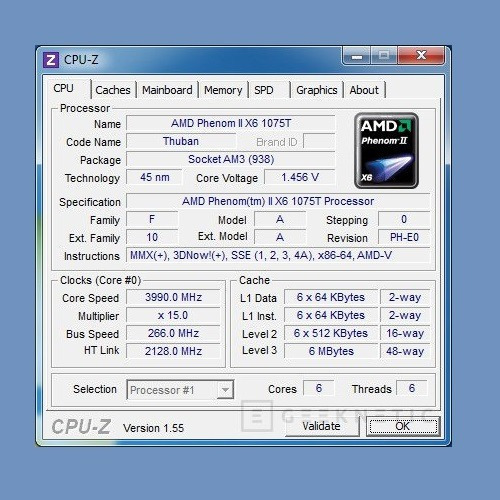This screenshot has width=500, height=500.
Task: Click the Stepping value 0
Action: pos(404,219)
